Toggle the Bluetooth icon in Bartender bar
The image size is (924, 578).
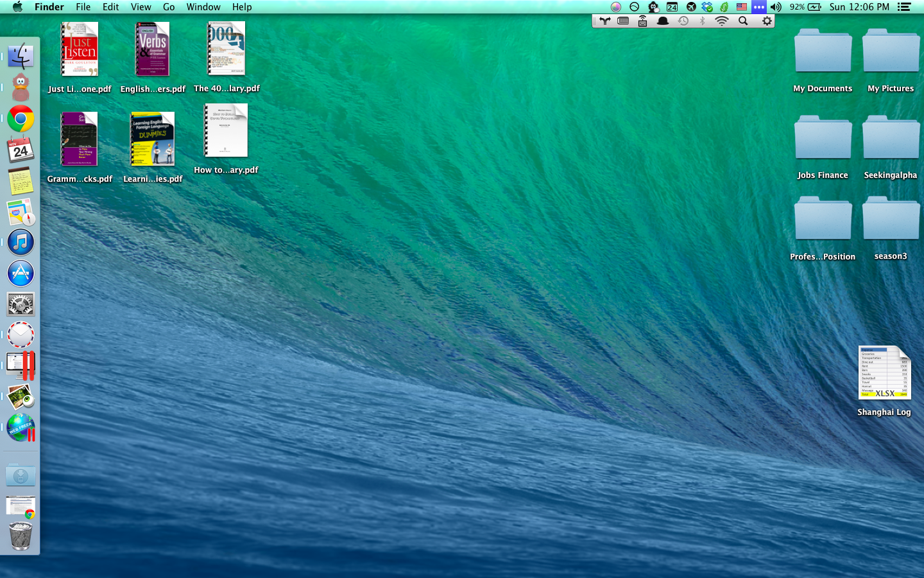(703, 21)
